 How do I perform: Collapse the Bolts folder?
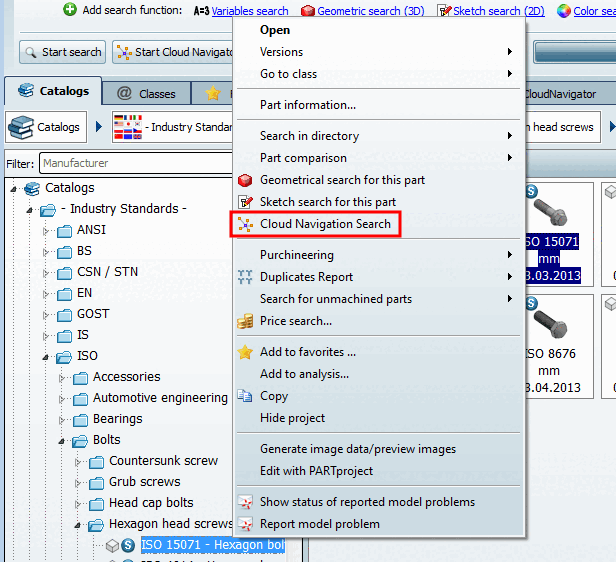tap(62, 441)
